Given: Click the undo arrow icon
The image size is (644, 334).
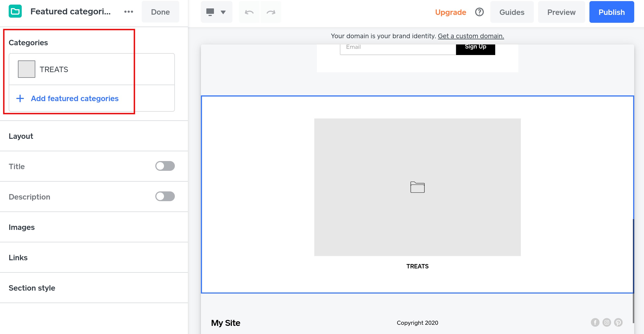Looking at the screenshot, I should (249, 12).
